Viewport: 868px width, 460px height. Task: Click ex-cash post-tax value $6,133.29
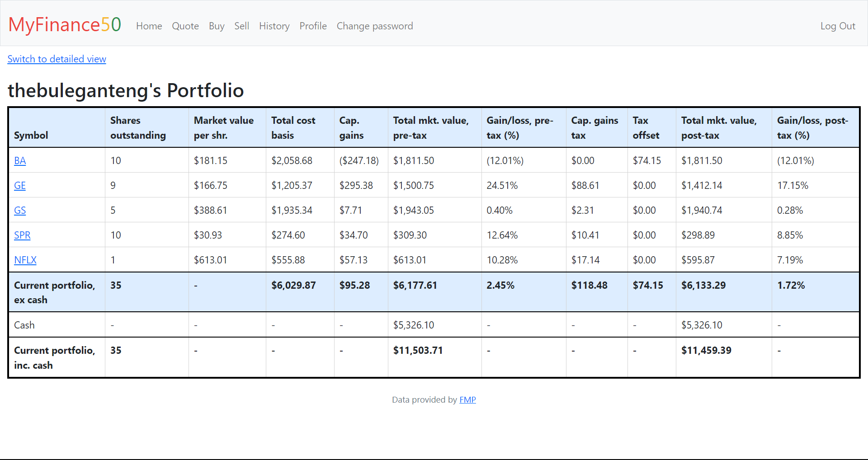coord(703,285)
